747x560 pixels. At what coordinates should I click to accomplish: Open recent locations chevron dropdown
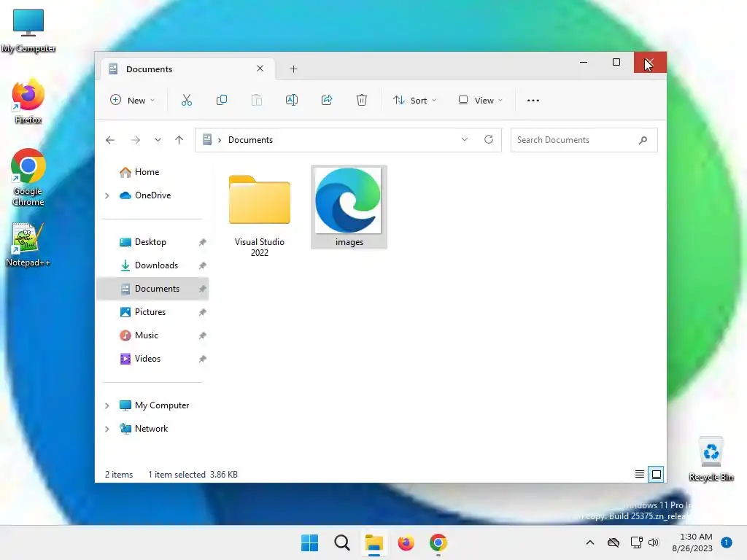click(158, 140)
